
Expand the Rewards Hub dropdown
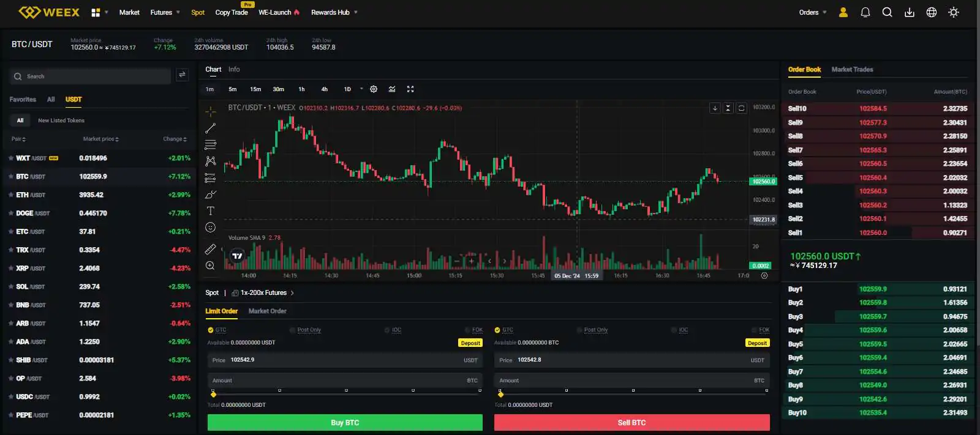pyautogui.click(x=334, y=12)
